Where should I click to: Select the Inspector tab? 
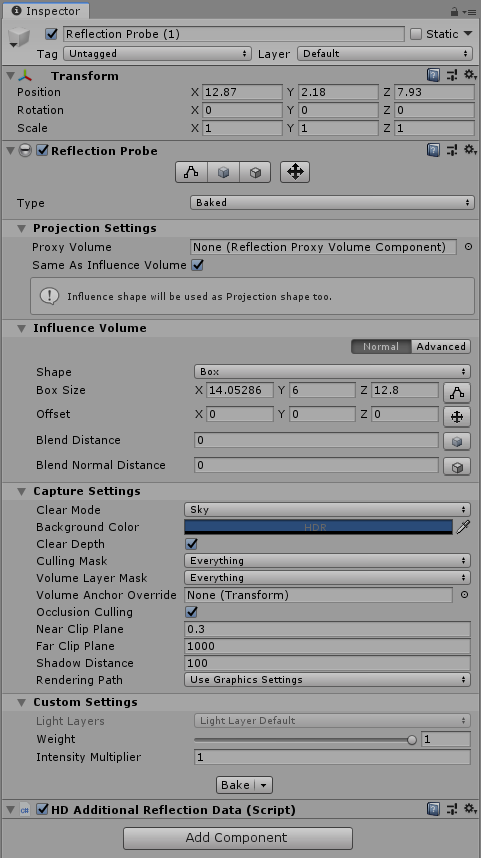pos(46,11)
